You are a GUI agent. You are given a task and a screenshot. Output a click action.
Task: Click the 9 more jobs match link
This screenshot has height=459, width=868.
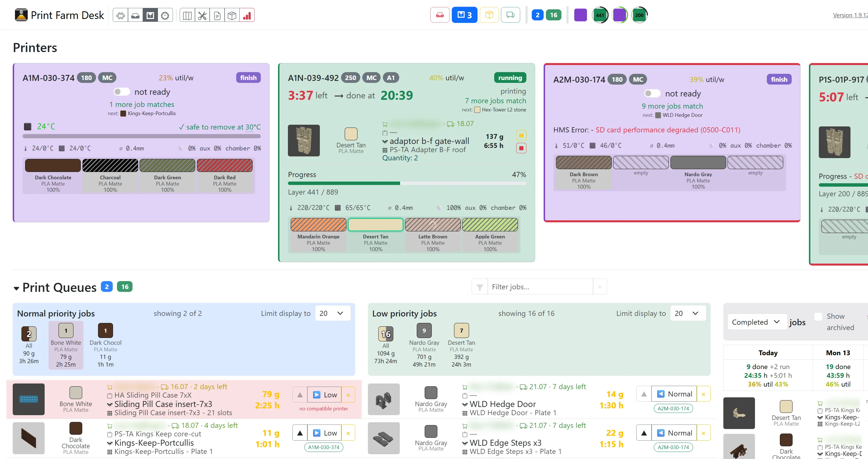pos(672,106)
